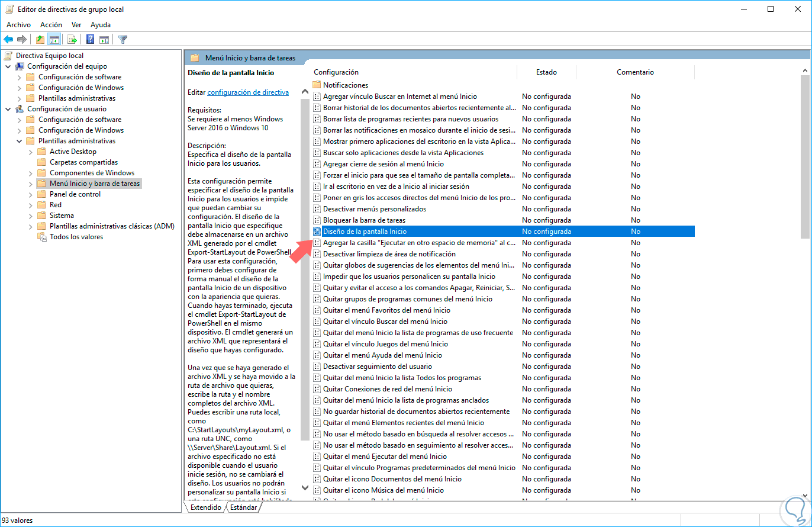Image resolution: width=812 pixels, height=527 pixels.
Task: Click the policy icon beside Desactivar menús personalizados
Action: click(317, 209)
